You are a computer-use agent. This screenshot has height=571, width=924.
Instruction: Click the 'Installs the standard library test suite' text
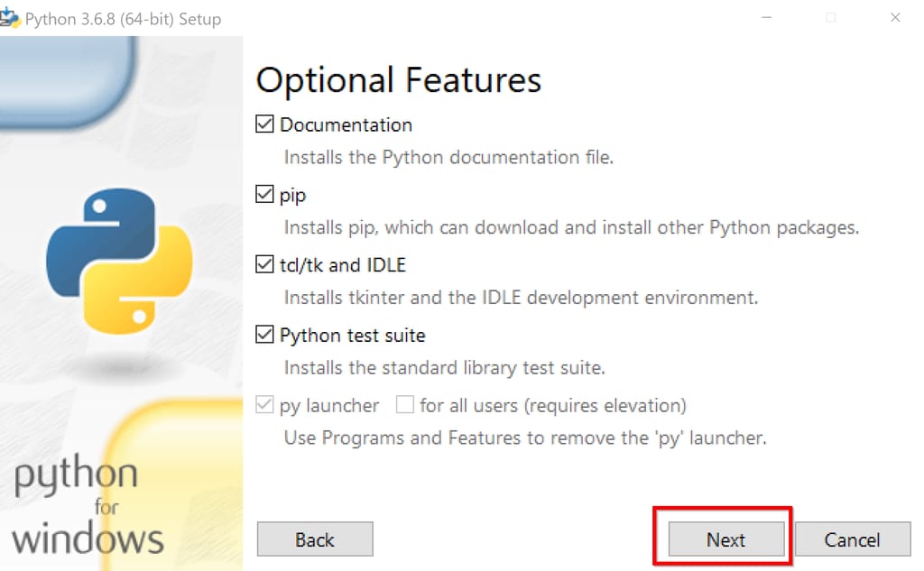(444, 368)
